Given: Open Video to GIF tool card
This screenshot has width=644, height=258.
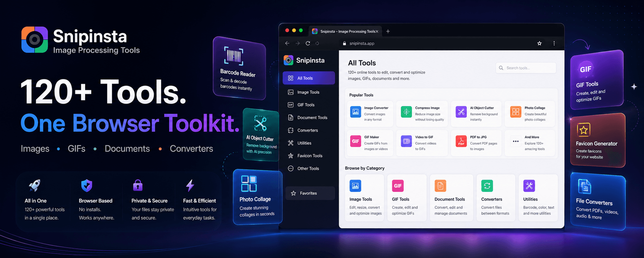Looking at the screenshot, I should [x=422, y=143].
